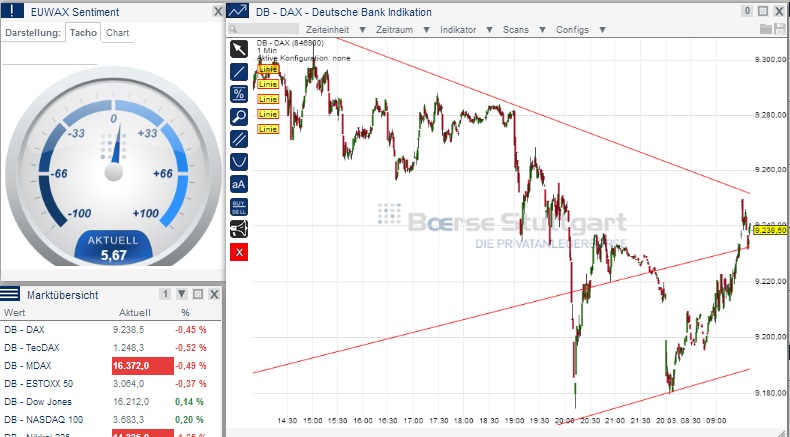Open the Marktübersicht dropdown triangle

point(182,294)
